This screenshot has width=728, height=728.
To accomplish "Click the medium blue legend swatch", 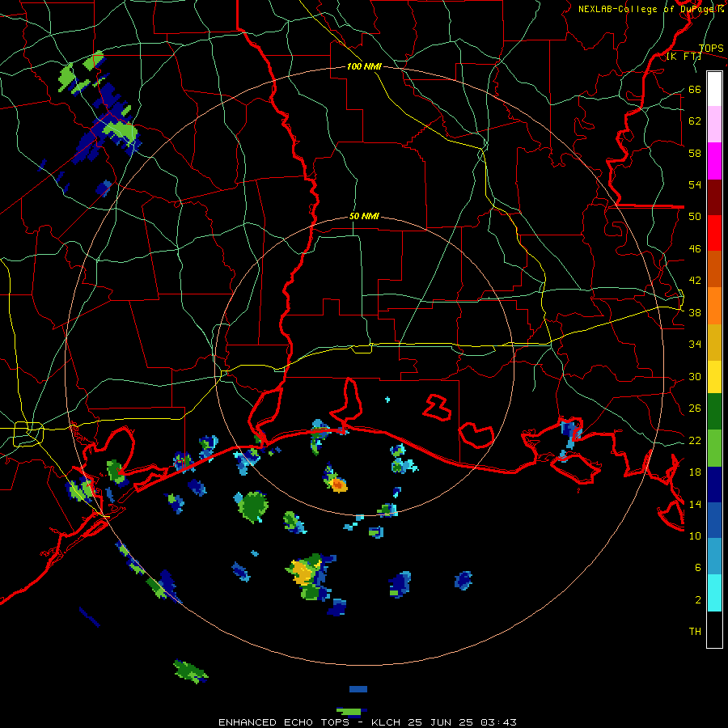I will (x=714, y=520).
